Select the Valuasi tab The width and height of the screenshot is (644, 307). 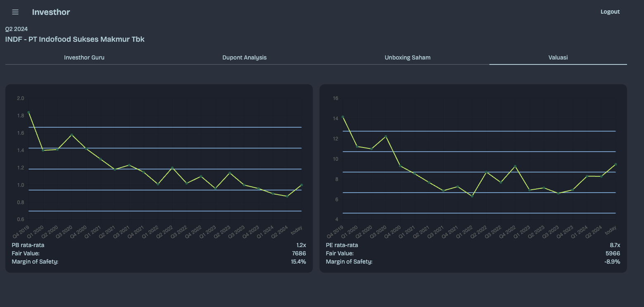(558, 57)
